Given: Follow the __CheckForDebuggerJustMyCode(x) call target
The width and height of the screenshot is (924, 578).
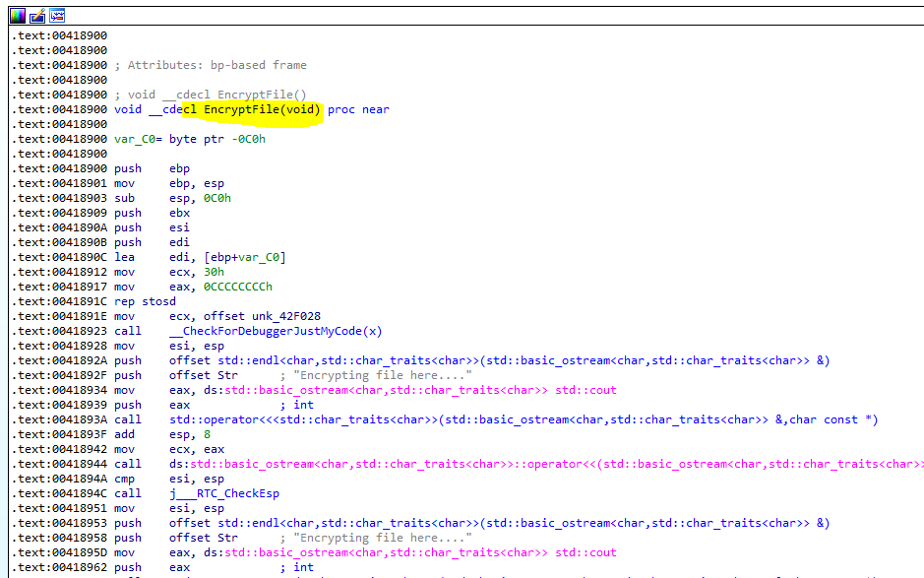Looking at the screenshot, I should (x=276, y=331).
